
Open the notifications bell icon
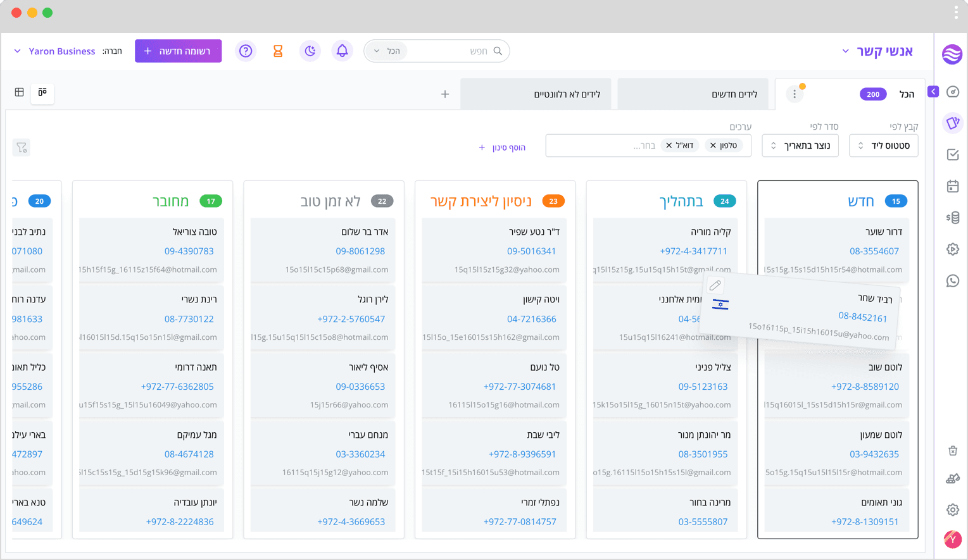[342, 51]
